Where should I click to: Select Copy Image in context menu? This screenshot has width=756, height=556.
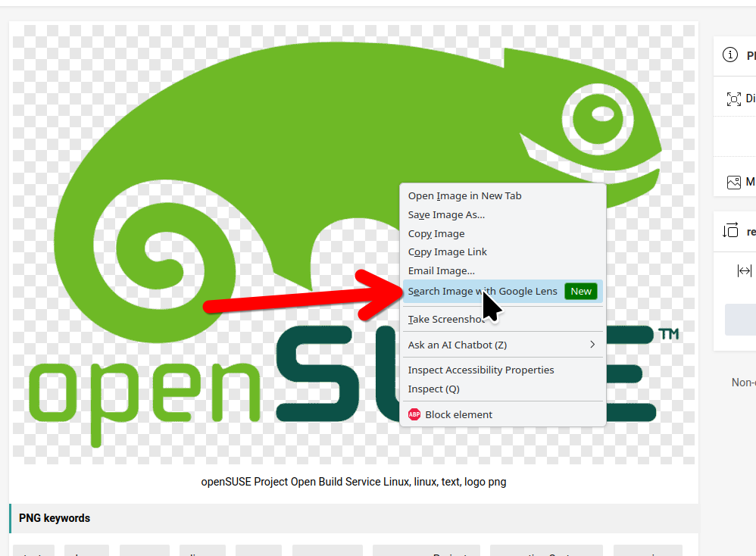pos(503,233)
